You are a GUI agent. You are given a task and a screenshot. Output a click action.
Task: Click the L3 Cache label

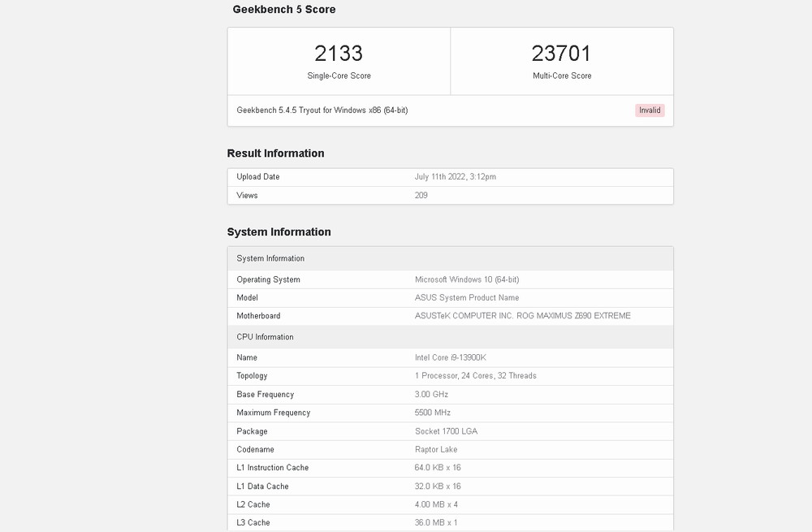pos(253,523)
